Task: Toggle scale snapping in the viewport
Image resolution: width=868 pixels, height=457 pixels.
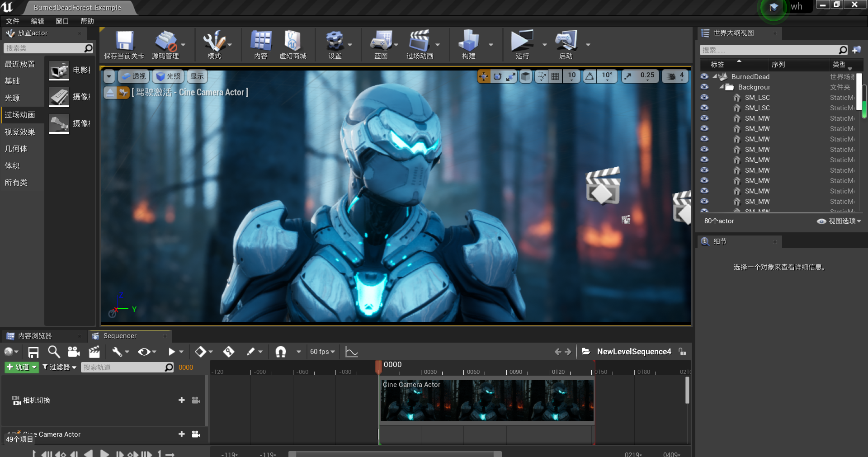Action: pyautogui.click(x=628, y=76)
